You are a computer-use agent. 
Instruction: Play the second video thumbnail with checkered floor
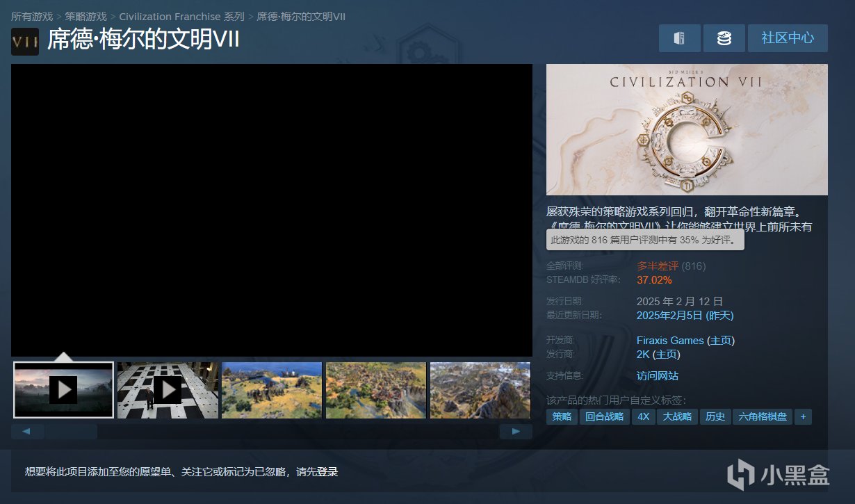click(x=168, y=390)
